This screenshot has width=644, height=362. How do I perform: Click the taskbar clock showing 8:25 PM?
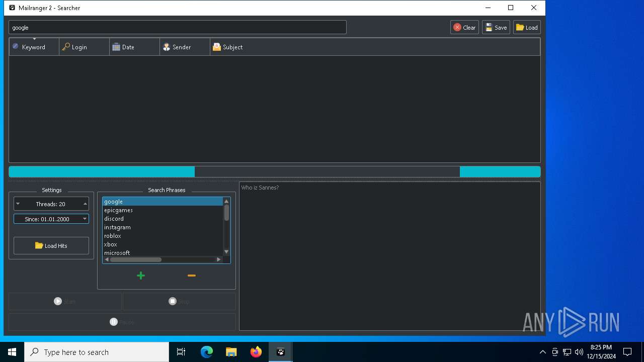point(601,352)
